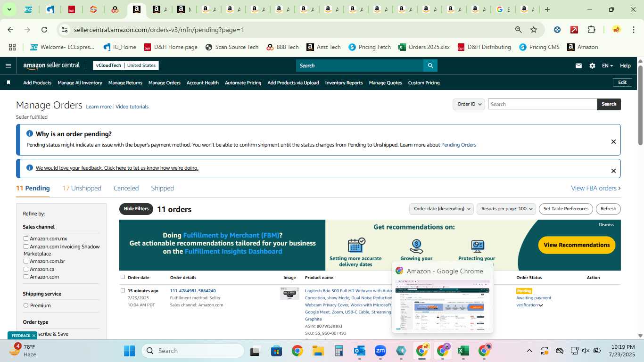
Task: Click the Amazon Seller Central logo
Action: pos(51,66)
